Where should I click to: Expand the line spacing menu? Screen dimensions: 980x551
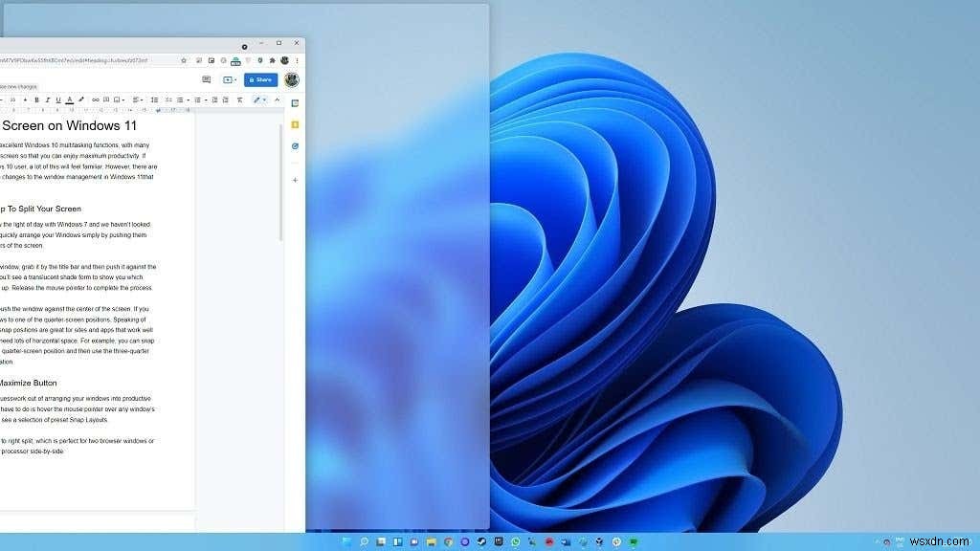coord(154,99)
